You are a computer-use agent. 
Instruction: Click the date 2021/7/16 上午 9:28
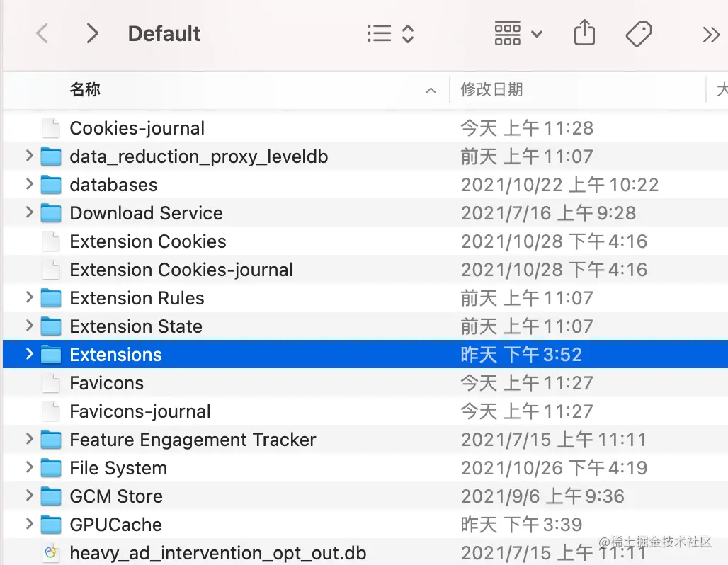548,213
